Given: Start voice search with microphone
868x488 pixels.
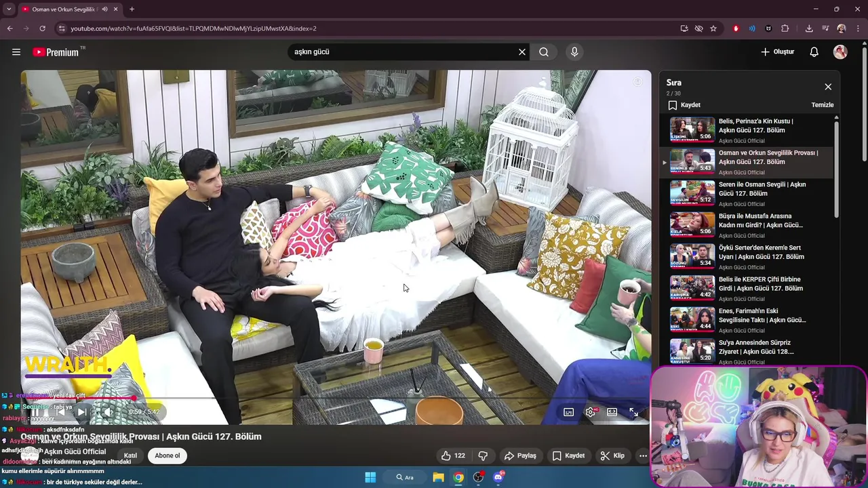Looking at the screenshot, I should pos(574,52).
